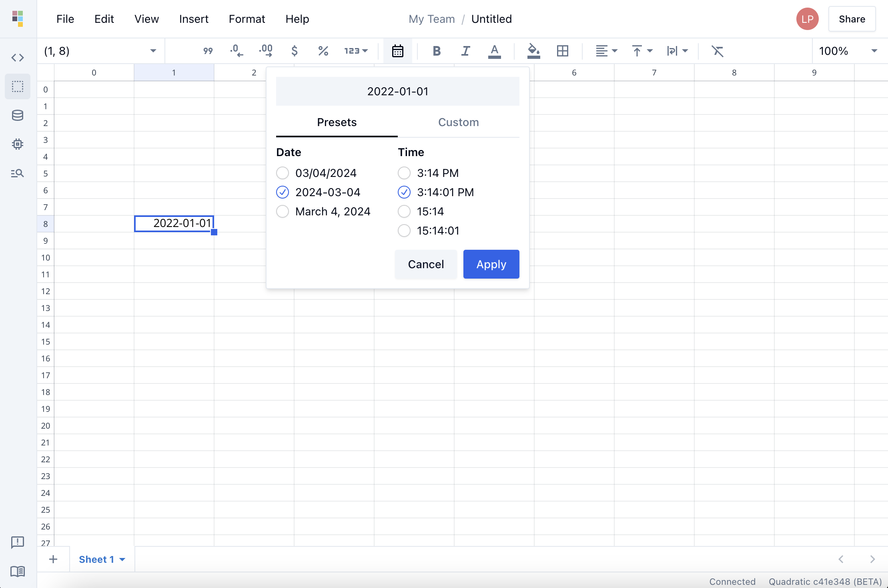
Task: Open the Insert menu
Action: coord(194,19)
